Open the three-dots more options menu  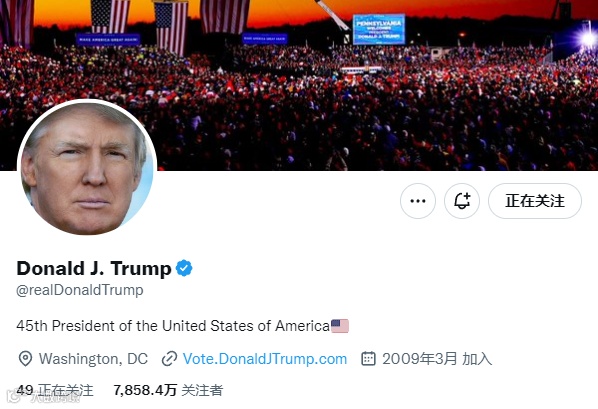coord(418,201)
